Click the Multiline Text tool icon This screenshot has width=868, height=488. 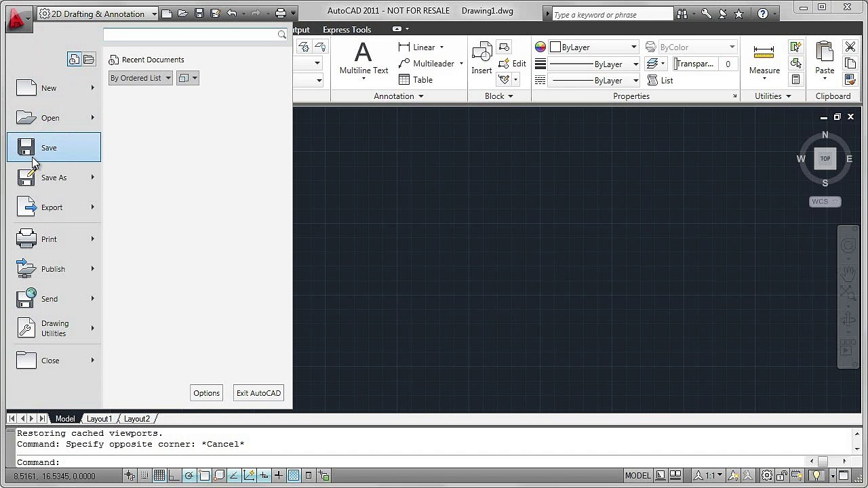363,52
